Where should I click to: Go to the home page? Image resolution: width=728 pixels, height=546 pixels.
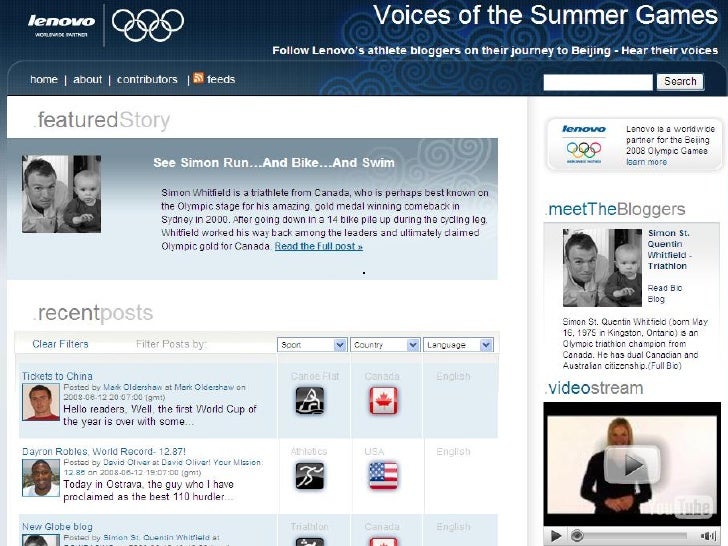click(44, 79)
